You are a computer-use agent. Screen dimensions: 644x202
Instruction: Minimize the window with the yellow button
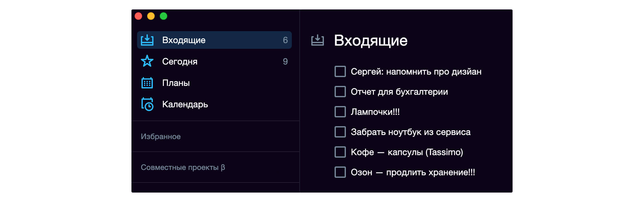(x=151, y=16)
